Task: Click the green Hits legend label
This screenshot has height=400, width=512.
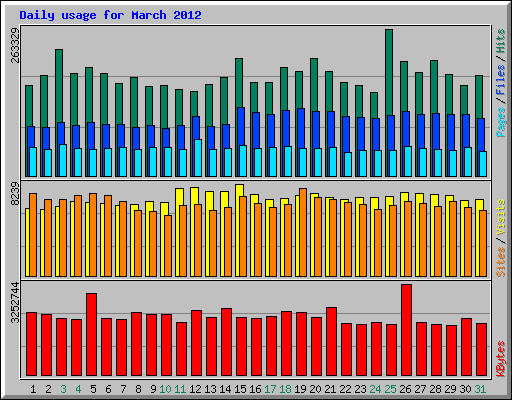Action: [x=501, y=41]
